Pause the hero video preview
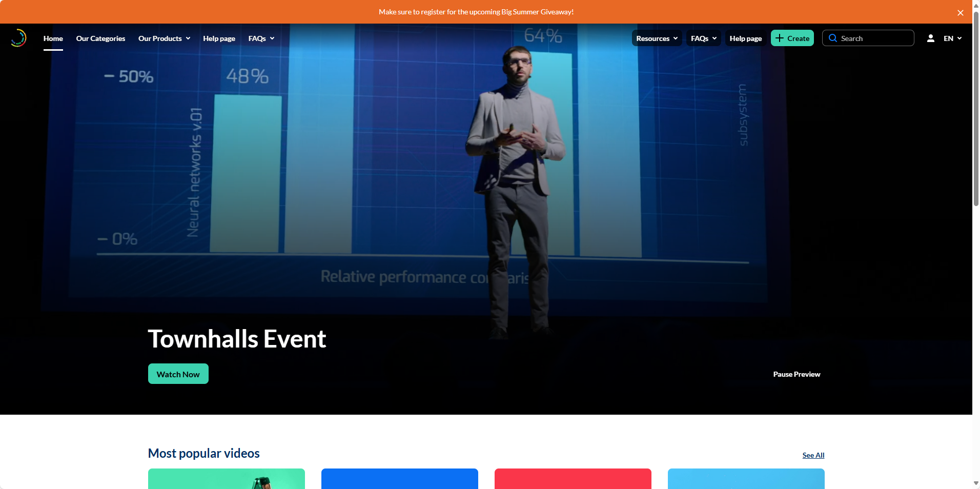 [797, 374]
